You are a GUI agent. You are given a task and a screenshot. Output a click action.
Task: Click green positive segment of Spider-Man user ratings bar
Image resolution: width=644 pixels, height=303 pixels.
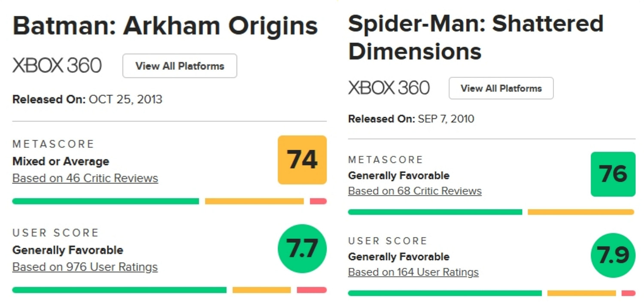pyautogui.click(x=445, y=293)
